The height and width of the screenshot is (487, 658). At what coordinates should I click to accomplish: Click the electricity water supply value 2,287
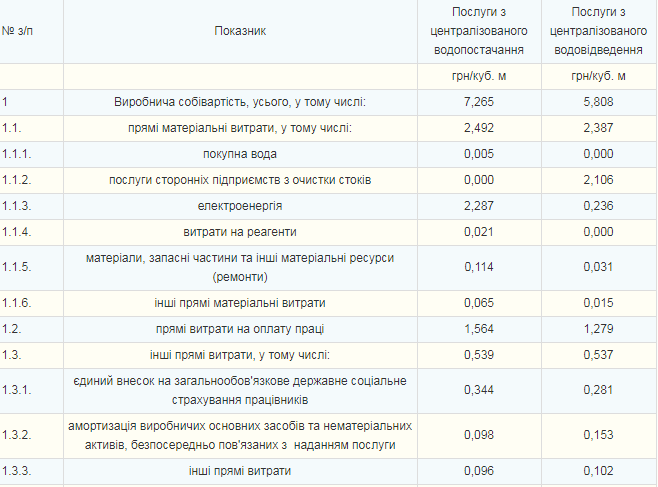point(479,206)
